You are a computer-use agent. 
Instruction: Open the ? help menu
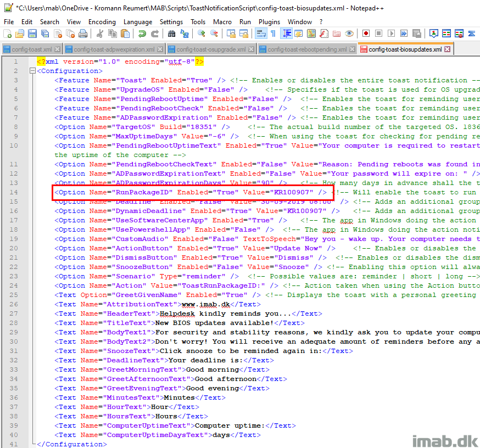(x=321, y=22)
